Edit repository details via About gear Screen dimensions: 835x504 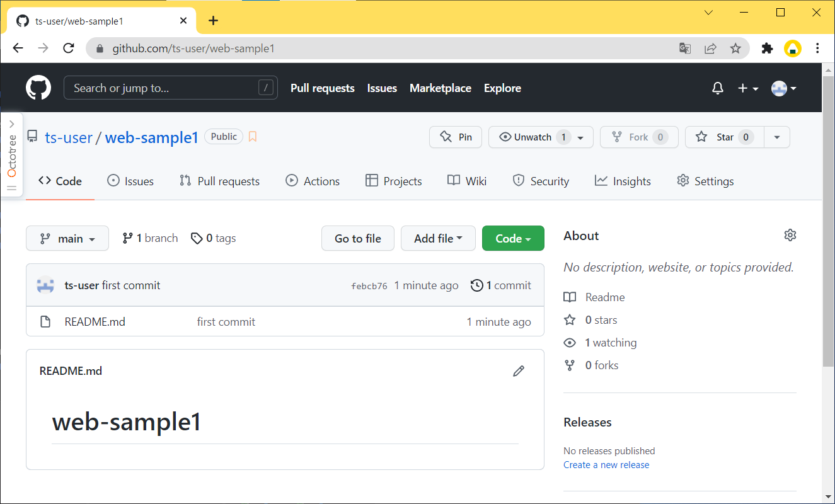tap(790, 235)
